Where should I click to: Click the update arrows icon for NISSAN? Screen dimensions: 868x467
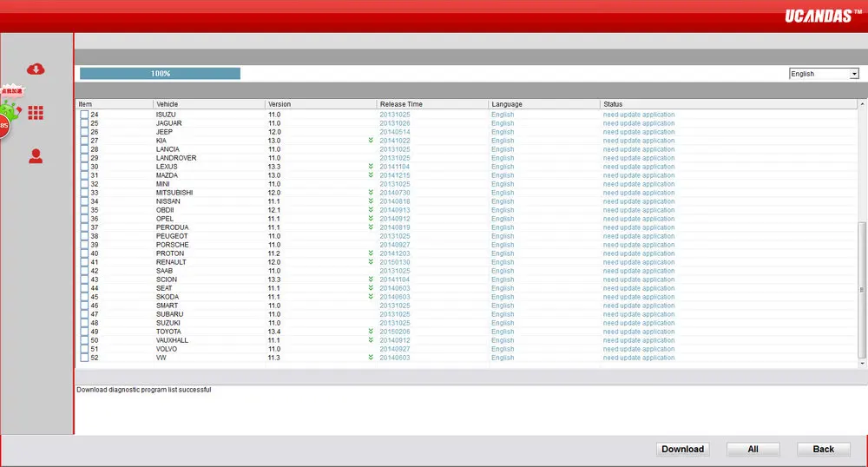[371, 201]
